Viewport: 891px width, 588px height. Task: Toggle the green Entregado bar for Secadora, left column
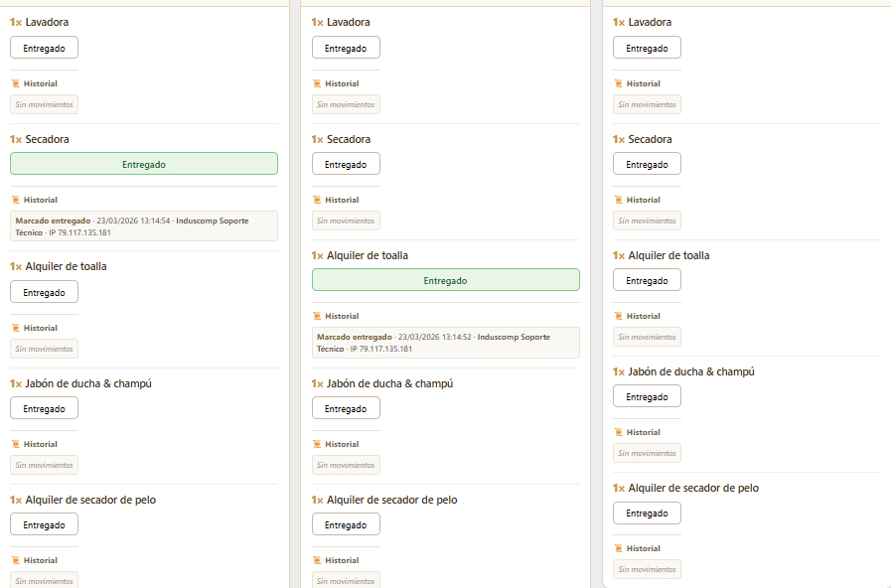144,164
